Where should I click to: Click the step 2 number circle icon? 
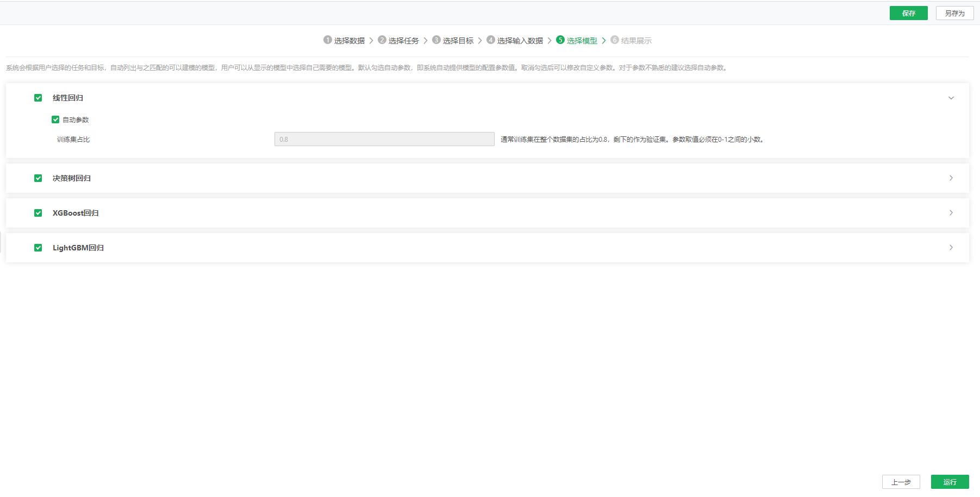click(382, 40)
